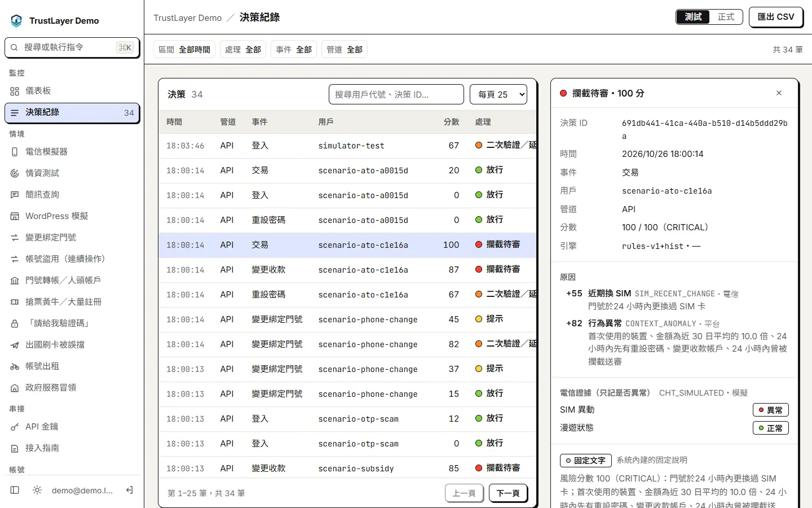
Task: Select the simulator-test row at 18:03:46
Action: [x=347, y=146]
